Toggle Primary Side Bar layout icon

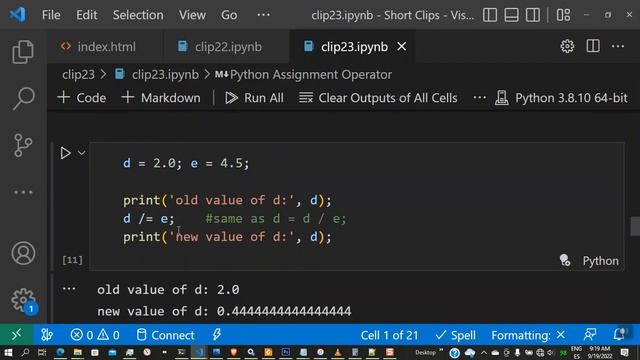(490, 15)
